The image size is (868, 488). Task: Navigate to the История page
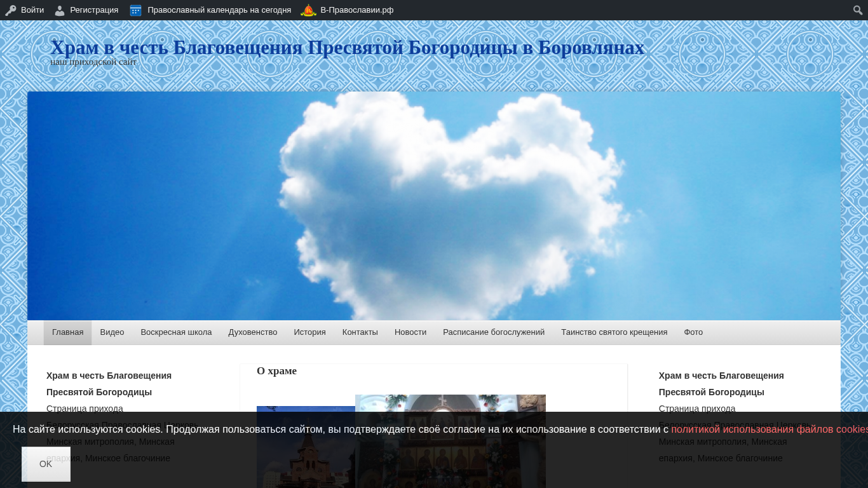pos(310,332)
